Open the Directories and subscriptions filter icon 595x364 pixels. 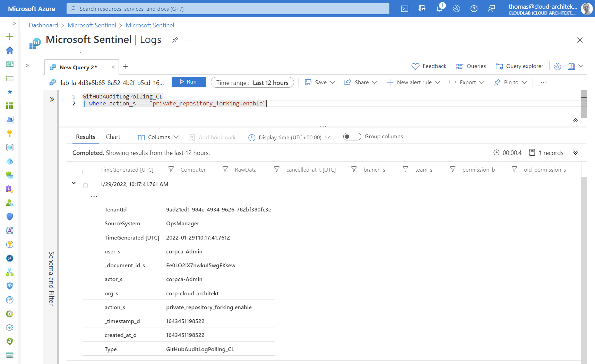[422, 9]
